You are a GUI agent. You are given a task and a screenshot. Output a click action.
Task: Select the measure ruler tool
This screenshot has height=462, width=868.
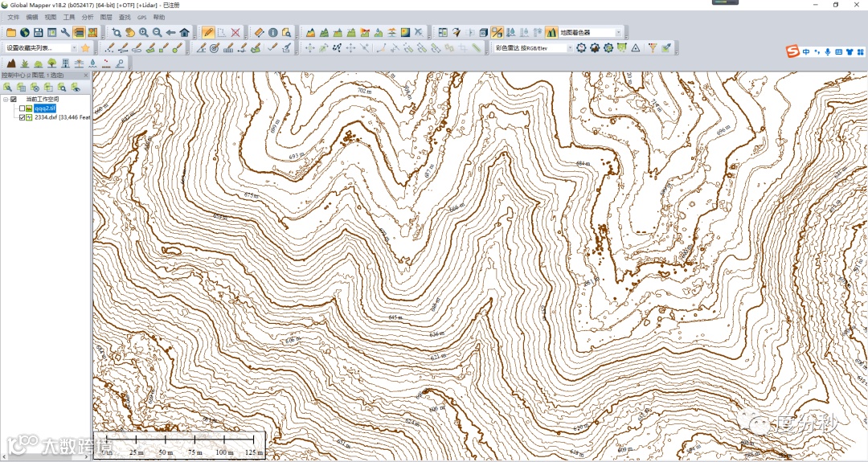[x=259, y=33]
